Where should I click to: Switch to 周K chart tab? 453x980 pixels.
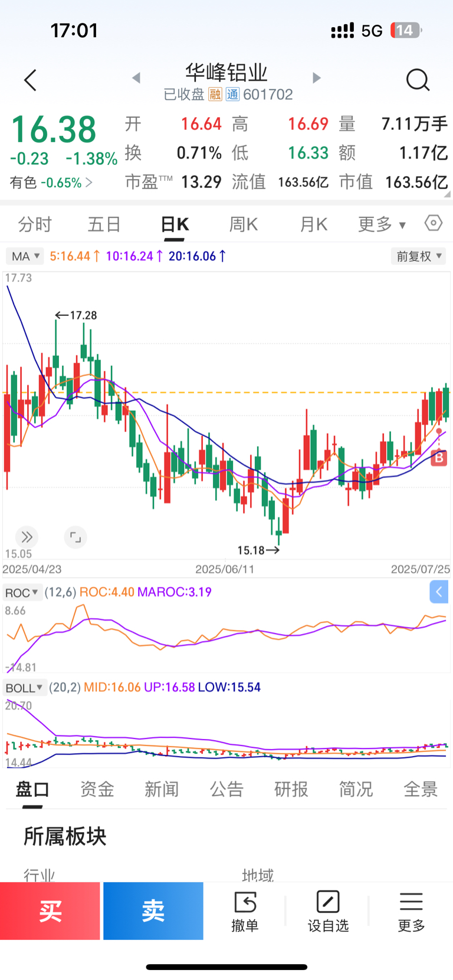click(244, 224)
